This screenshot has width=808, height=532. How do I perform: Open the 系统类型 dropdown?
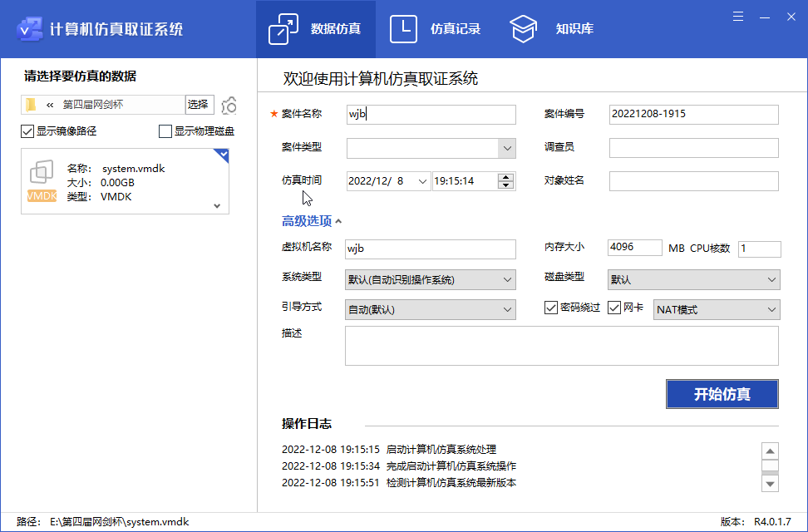point(431,280)
